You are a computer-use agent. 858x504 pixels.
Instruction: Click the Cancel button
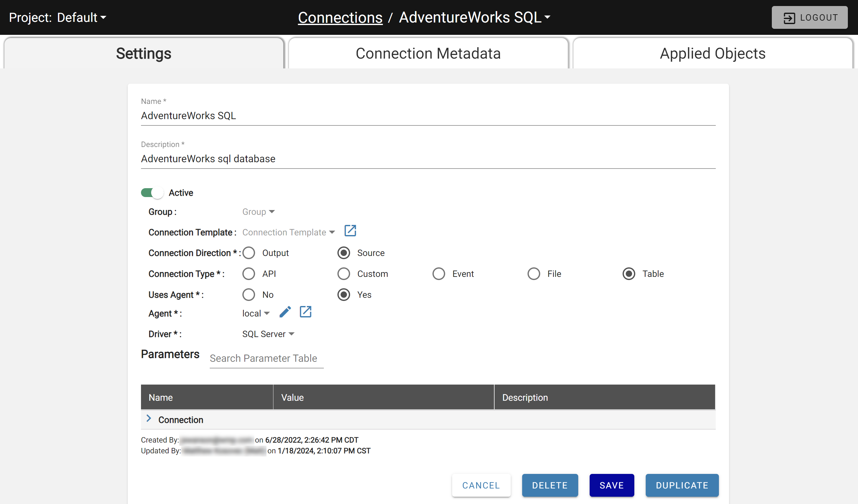[481, 485]
